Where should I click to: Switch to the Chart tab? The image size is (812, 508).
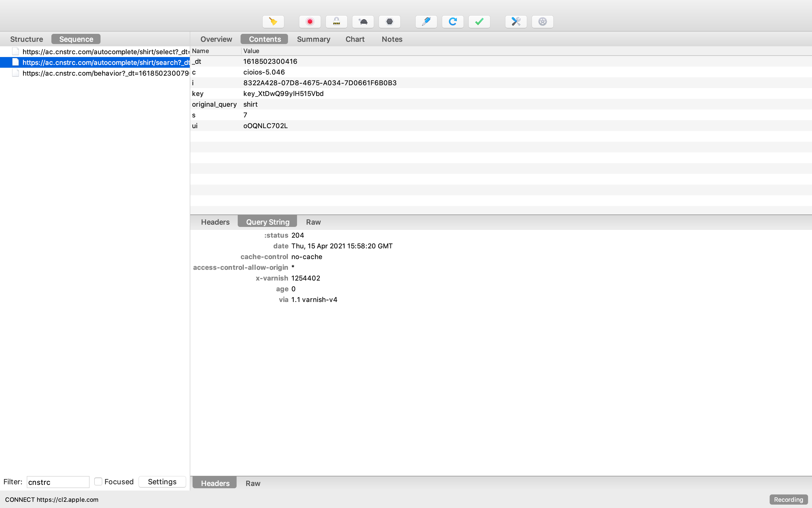click(355, 39)
